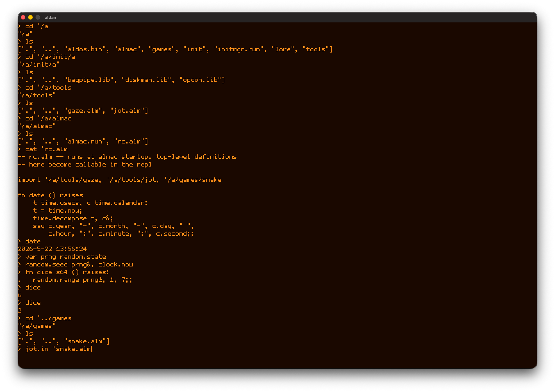The height and width of the screenshot is (392, 555).
Task: Click the 'random.seed prng&, clock.now' line
Action: click(x=76, y=264)
